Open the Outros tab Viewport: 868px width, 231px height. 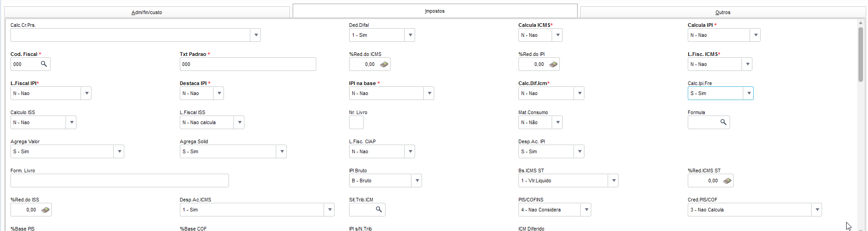[723, 12]
